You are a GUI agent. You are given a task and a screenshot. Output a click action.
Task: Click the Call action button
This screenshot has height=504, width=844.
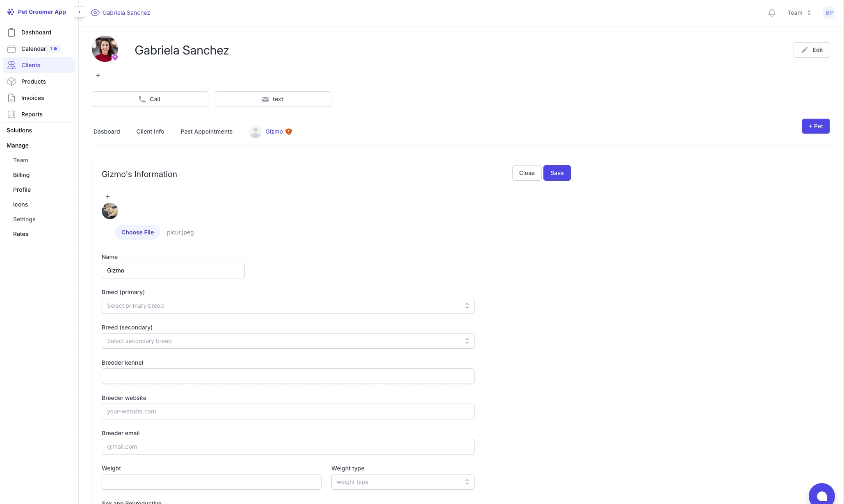pyautogui.click(x=150, y=99)
